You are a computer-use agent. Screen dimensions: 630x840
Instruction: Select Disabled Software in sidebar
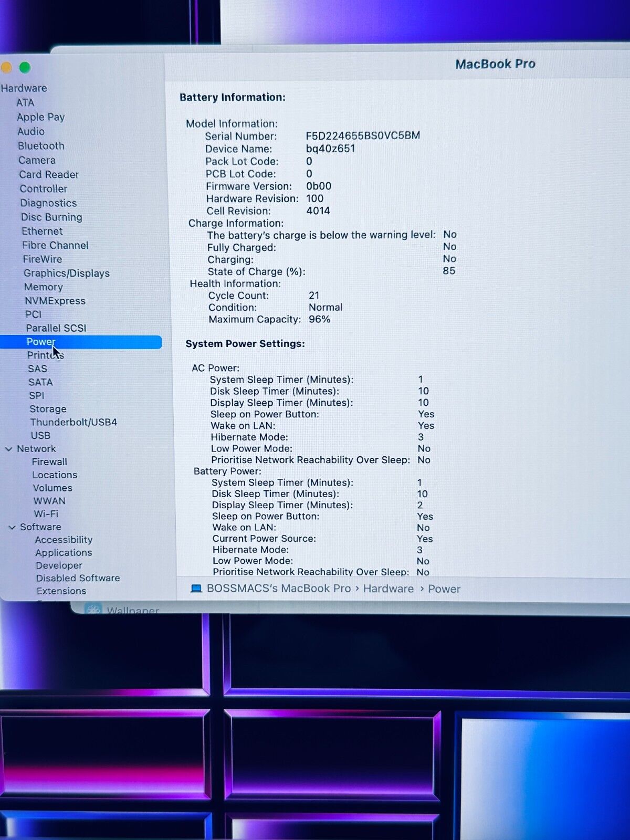coord(78,578)
